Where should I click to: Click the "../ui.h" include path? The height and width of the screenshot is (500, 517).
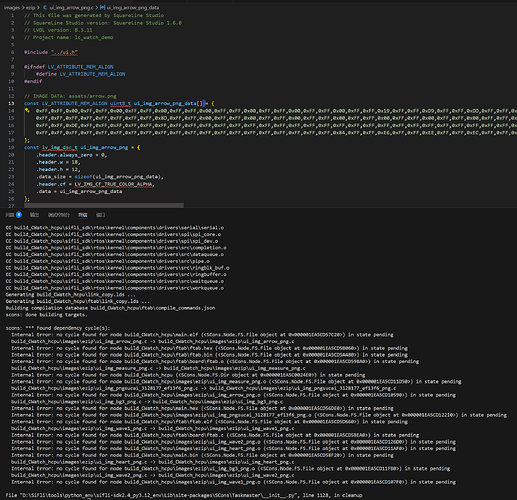[x=64, y=52]
